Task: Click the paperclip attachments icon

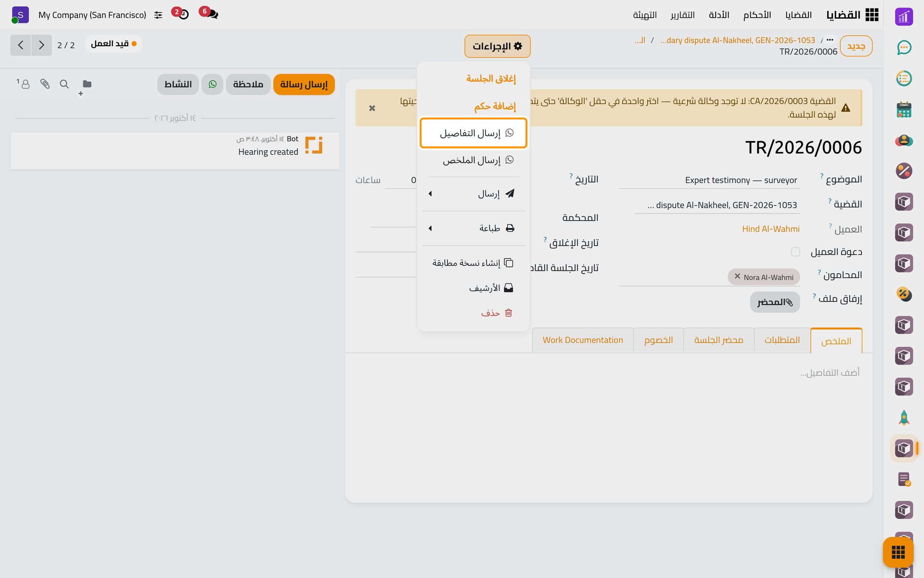Action: [x=45, y=84]
